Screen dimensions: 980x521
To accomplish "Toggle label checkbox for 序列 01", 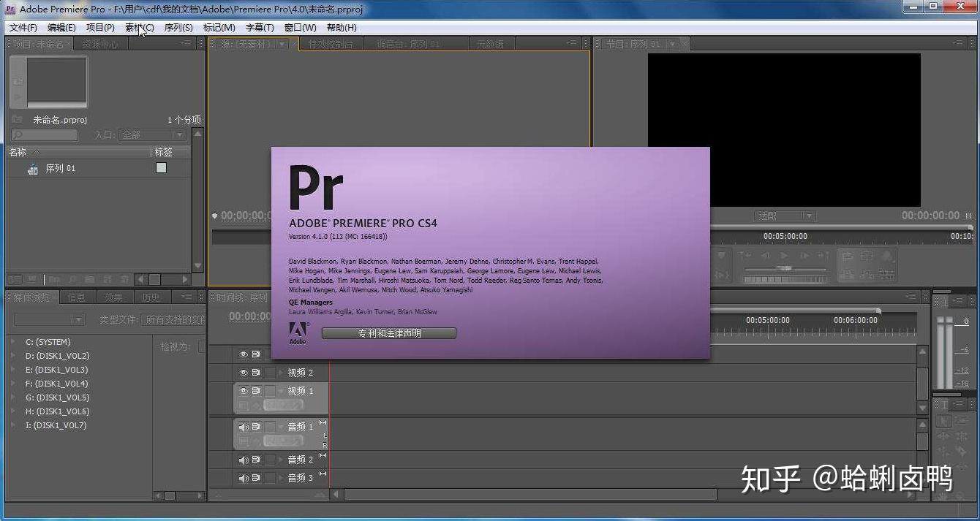I will [162, 168].
